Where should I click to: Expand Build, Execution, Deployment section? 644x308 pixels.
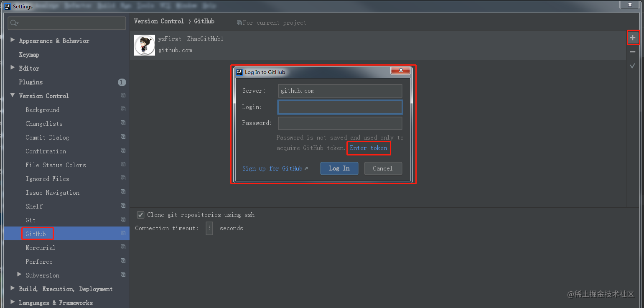point(13,288)
